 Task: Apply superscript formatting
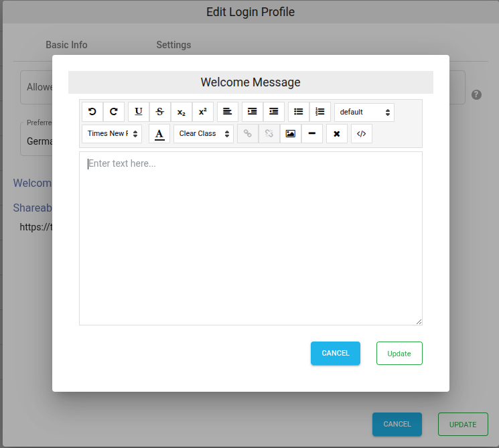(203, 112)
